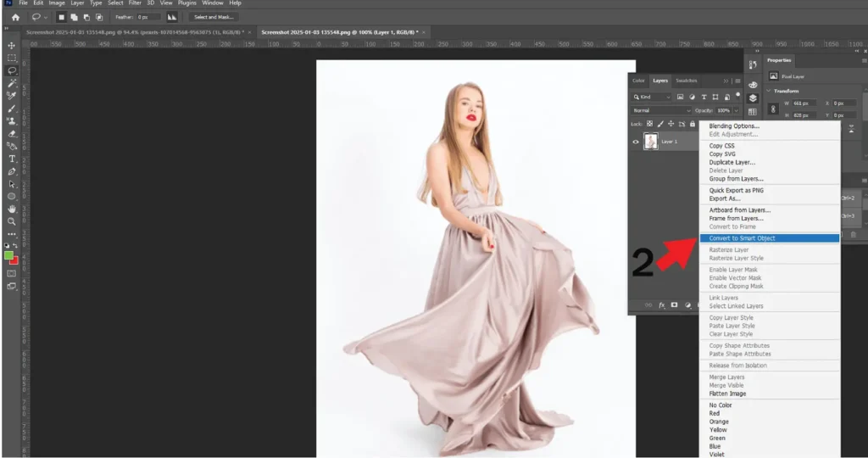Click the Select and Mask... button
868x458 pixels.
pyautogui.click(x=214, y=17)
